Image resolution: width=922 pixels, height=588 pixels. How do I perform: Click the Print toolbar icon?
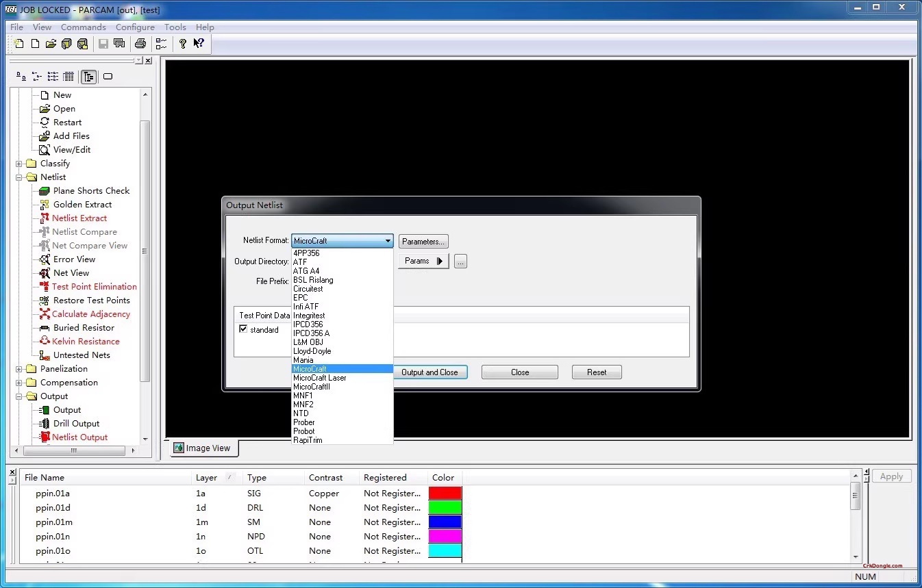pos(140,43)
